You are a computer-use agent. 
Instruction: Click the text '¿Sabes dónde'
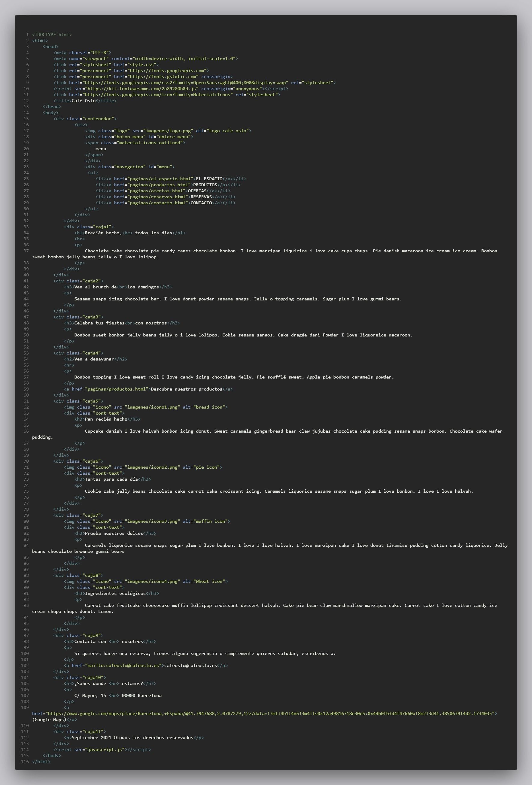(x=90, y=683)
